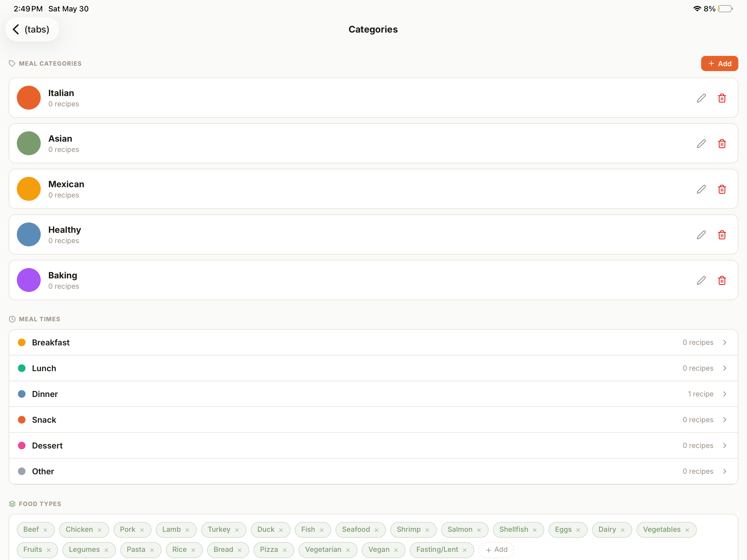
Task: Remove the Chicken food type tag
Action: [x=100, y=530]
